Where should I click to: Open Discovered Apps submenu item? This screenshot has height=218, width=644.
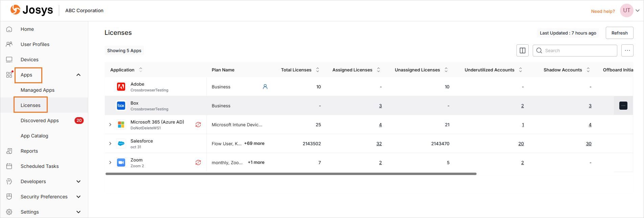(40, 121)
